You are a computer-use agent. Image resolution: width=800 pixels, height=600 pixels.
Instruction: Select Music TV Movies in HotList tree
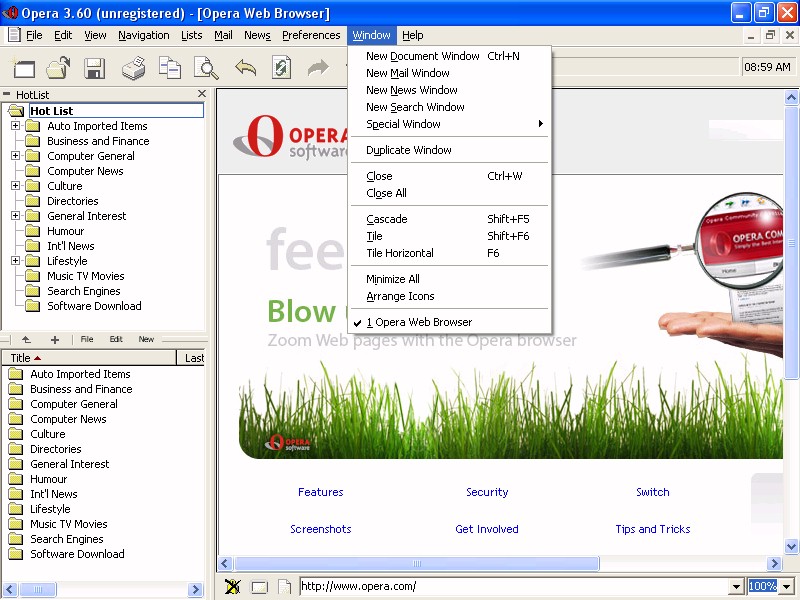(x=86, y=276)
